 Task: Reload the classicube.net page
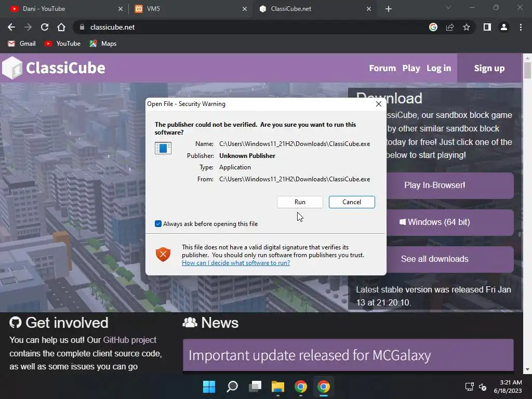45,27
